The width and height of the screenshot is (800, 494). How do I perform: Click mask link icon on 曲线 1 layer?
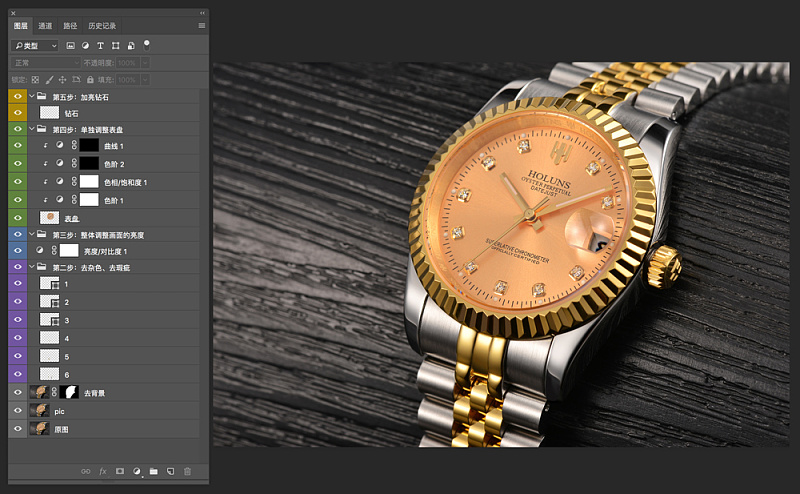(74, 145)
